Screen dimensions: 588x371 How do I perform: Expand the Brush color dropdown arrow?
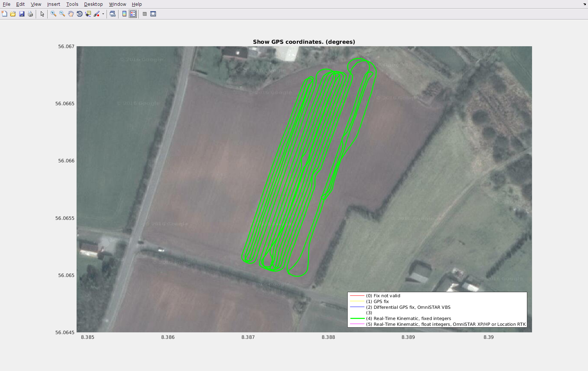pyautogui.click(x=103, y=14)
